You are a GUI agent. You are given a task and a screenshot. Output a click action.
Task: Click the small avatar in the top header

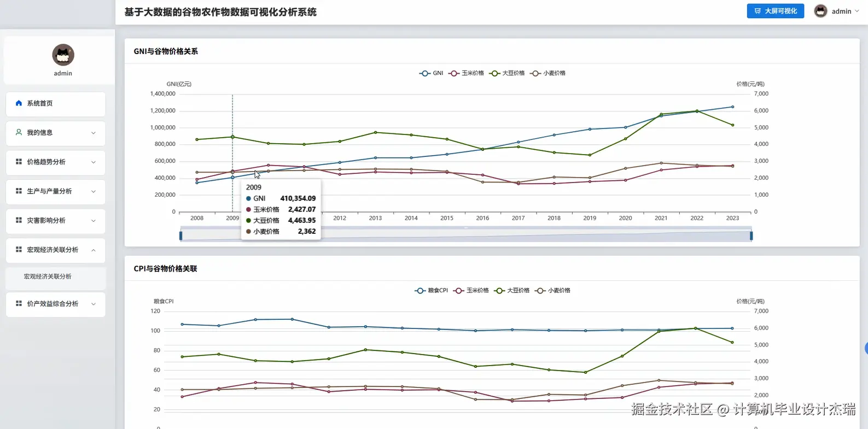820,11
